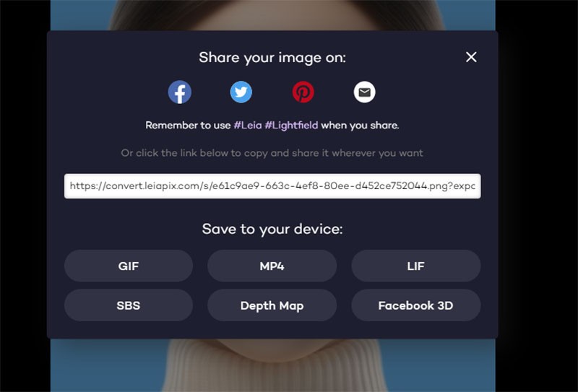578x392 pixels.
Task: Click the portrait image above the dialog
Action: click(273, 14)
